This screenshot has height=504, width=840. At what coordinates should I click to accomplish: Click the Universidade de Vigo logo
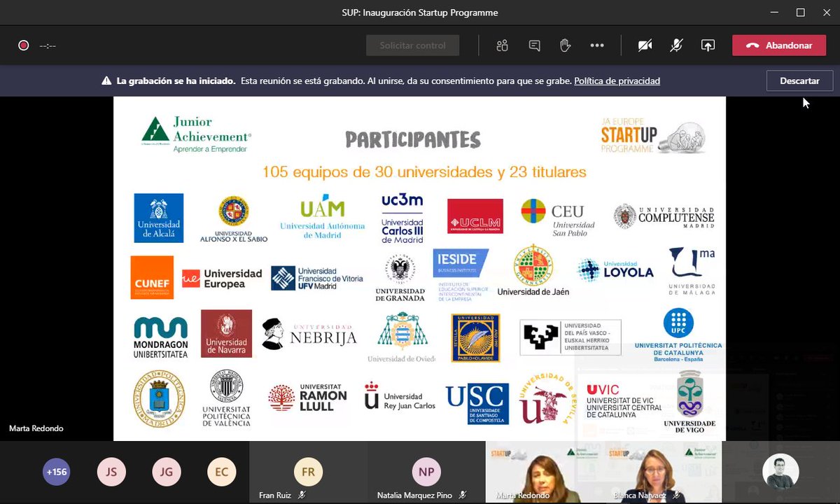[x=689, y=402]
